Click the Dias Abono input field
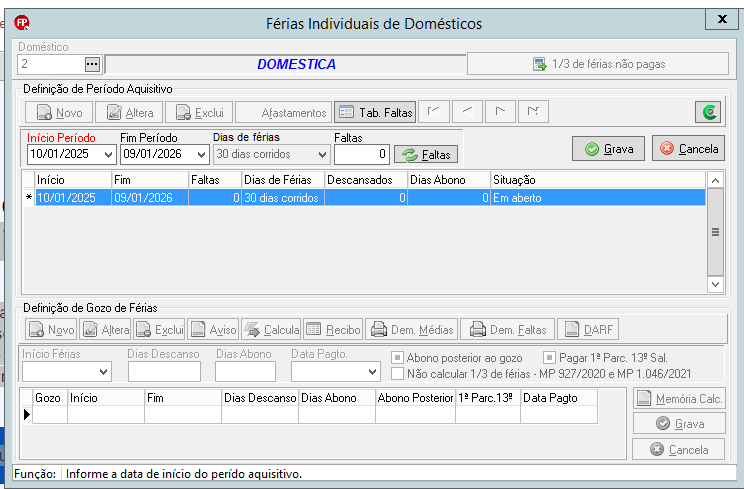744x489 pixels. tap(245, 372)
